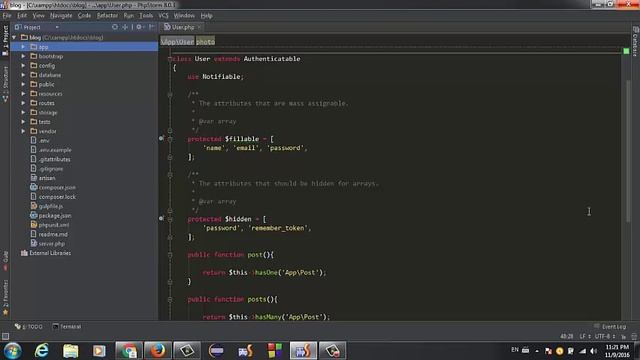Click the volume icon in system tray

593,351
